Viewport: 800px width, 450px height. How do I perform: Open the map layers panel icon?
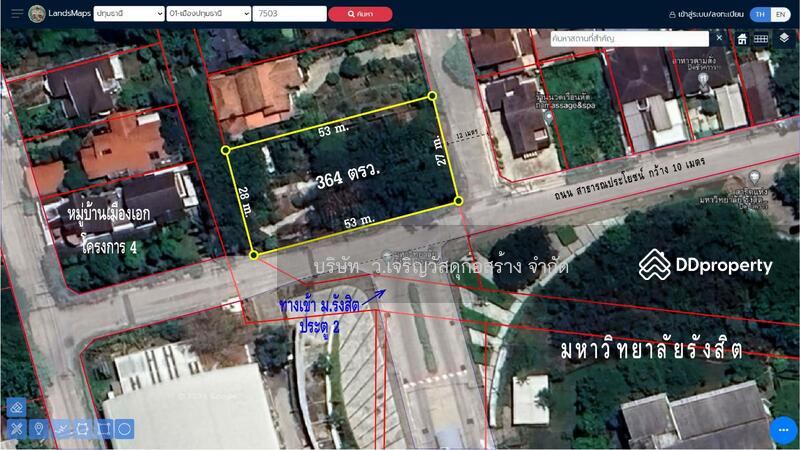tap(783, 38)
